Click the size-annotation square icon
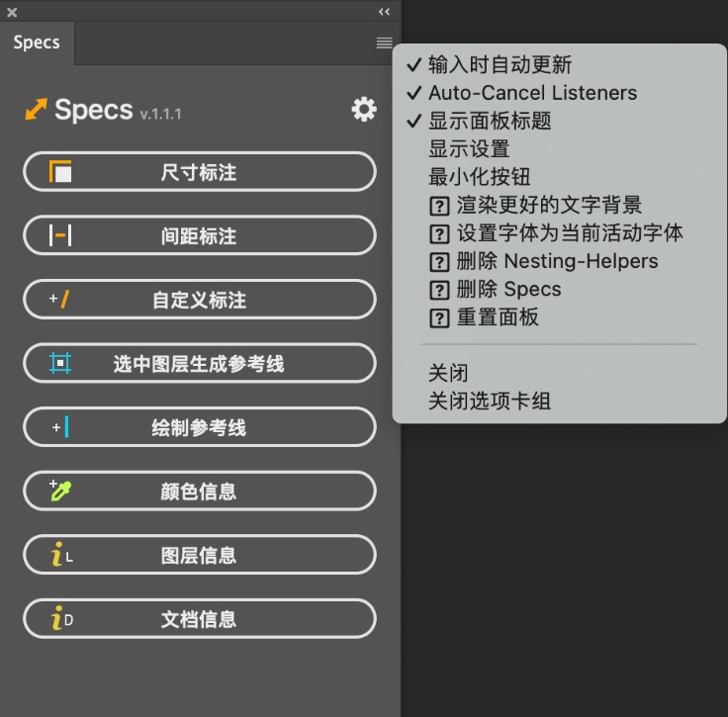This screenshot has height=717, width=728. tap(60, 171)
